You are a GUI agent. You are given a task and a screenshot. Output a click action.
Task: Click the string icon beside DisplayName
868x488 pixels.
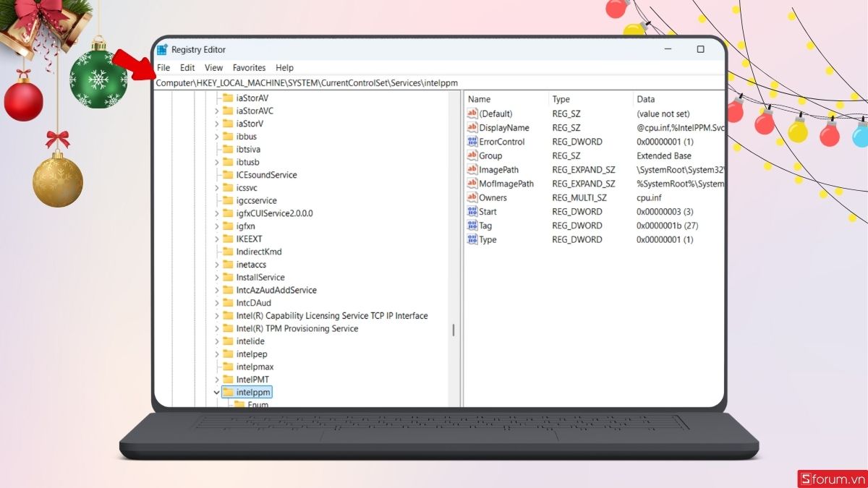pos(472,127)
